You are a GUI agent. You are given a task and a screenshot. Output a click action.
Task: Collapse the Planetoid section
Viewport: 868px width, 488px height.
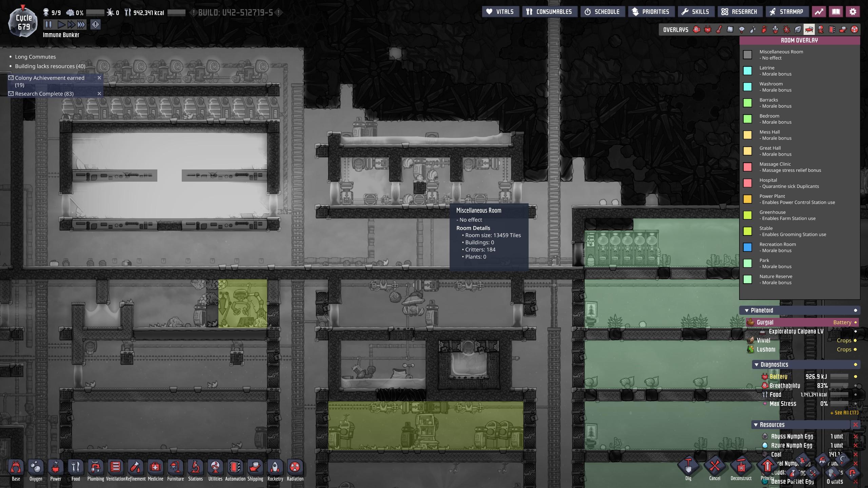tap(746, 310)
